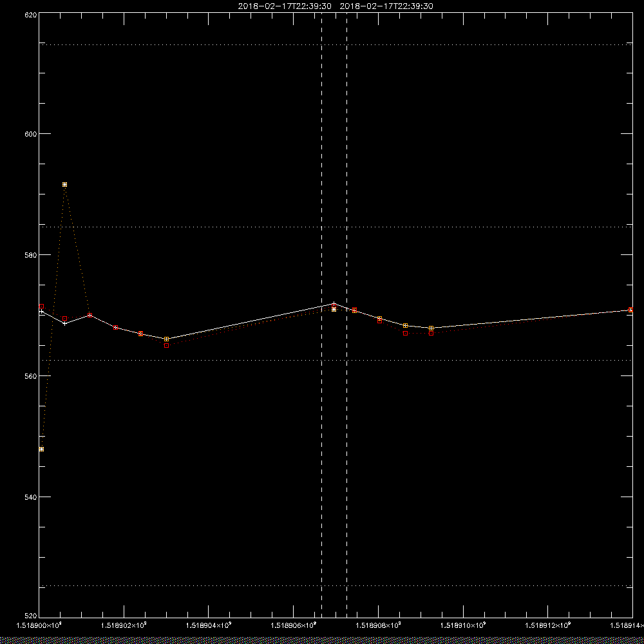Viewport: 644px width, 644px height.
Task: Click the 1.518906×10⁹ x-axis label
Action: [x=294, y=625]
